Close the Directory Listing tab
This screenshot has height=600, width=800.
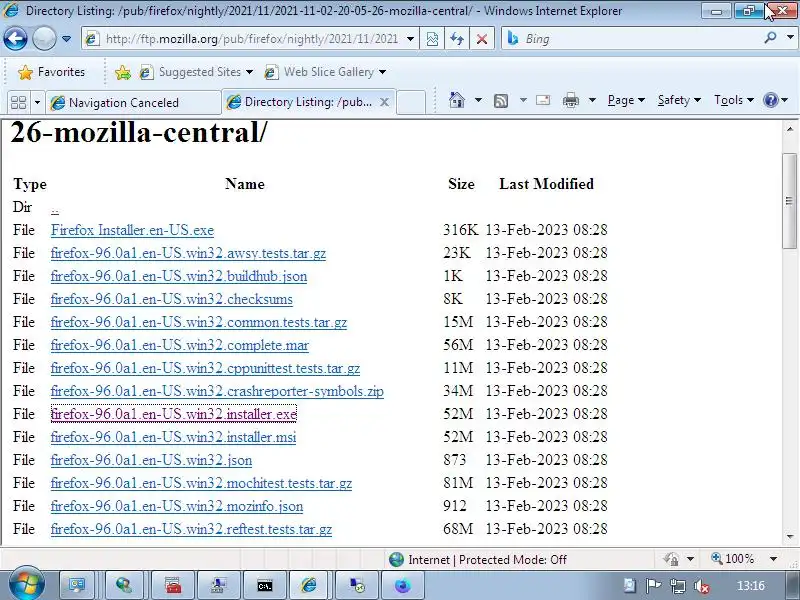[x=384, y=103]
